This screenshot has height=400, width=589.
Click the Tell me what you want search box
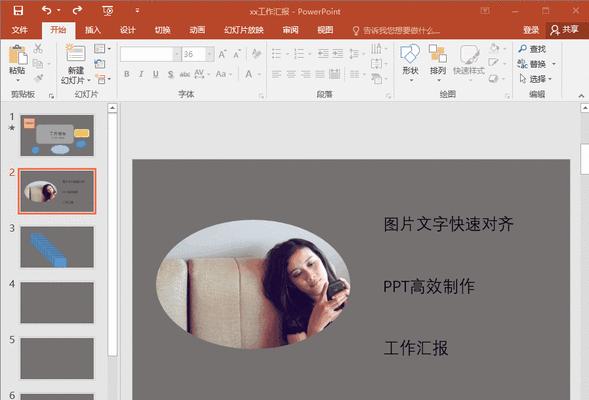pyautogui.click(x=396, y=31)
